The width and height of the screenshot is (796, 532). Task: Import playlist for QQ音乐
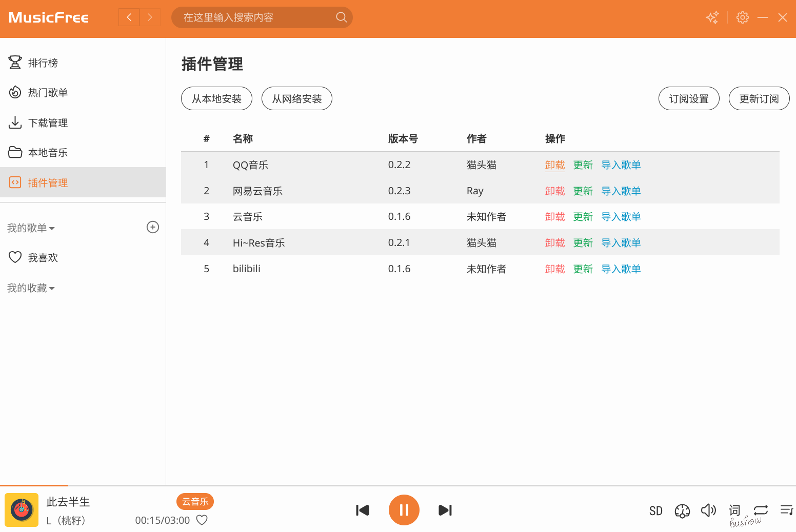[x=621, y=165]
